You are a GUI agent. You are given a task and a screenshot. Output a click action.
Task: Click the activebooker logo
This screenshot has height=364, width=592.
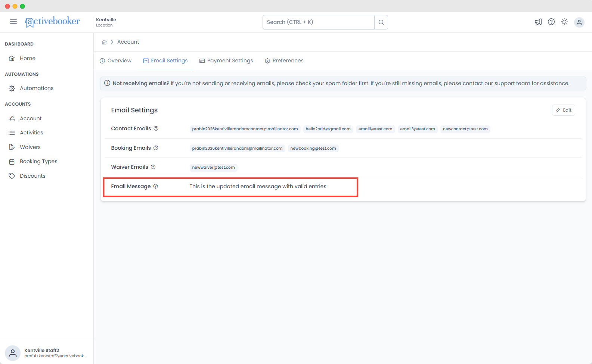(52, 22)
